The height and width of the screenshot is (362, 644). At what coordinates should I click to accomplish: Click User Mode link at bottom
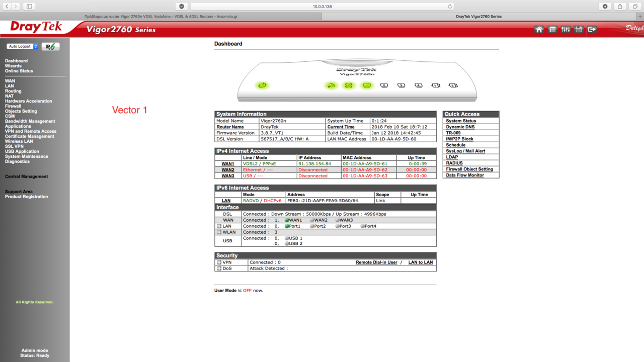tap(225, 291)
